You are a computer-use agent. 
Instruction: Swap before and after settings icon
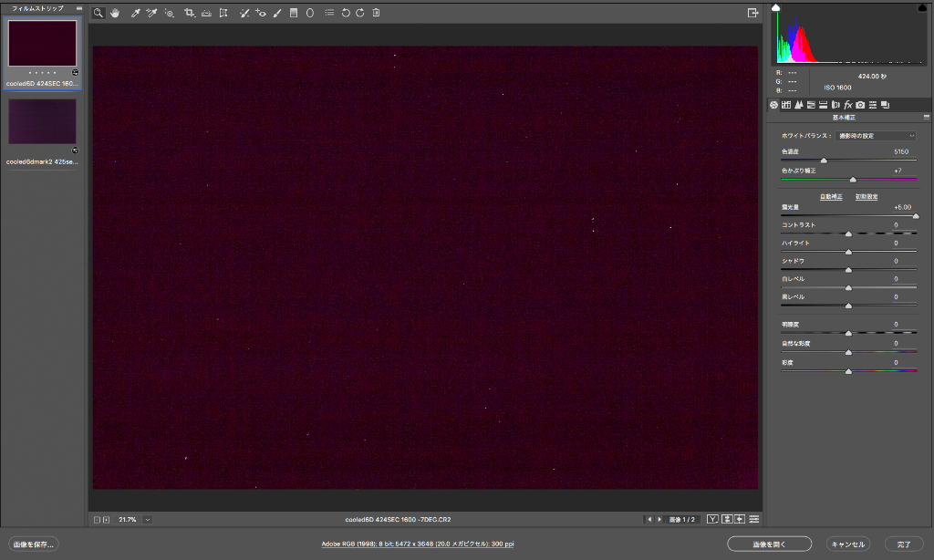[x=727, y=520]
